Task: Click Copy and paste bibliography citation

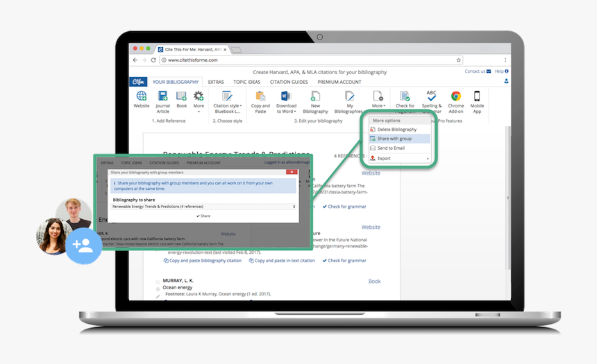Action: (203, 261)
